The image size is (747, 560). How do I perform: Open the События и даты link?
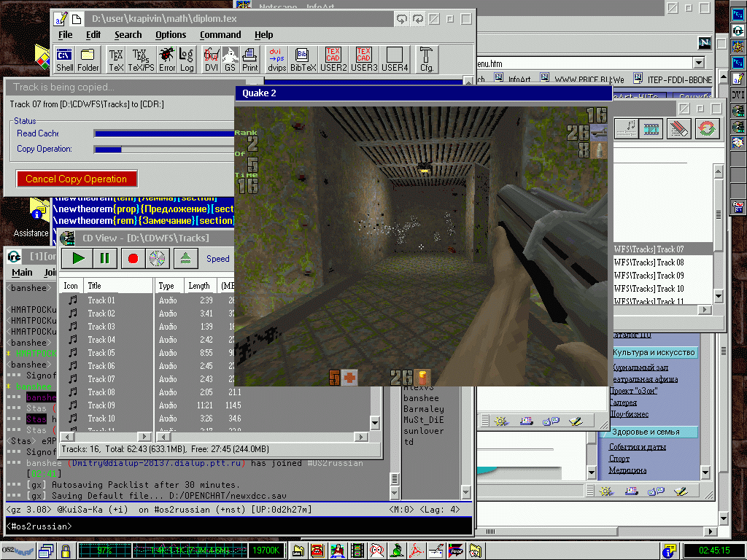point(637,447)
